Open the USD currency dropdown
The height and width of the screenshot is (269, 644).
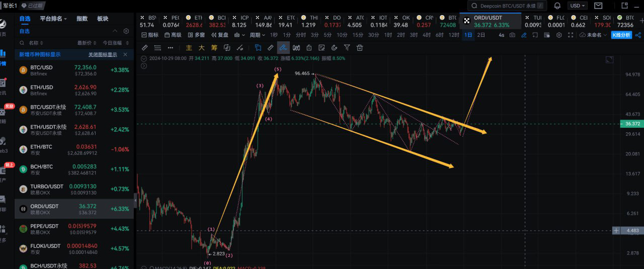coord(577,6)
